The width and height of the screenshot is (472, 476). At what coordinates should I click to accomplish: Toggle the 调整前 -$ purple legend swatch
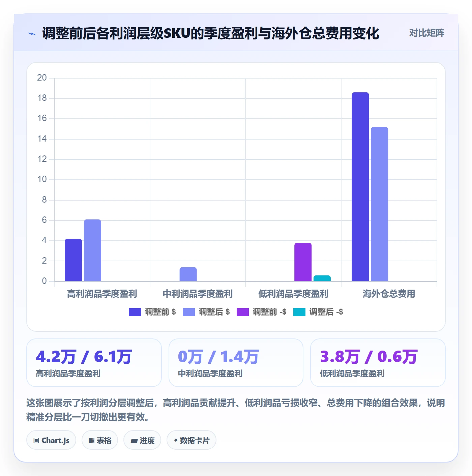242,312
